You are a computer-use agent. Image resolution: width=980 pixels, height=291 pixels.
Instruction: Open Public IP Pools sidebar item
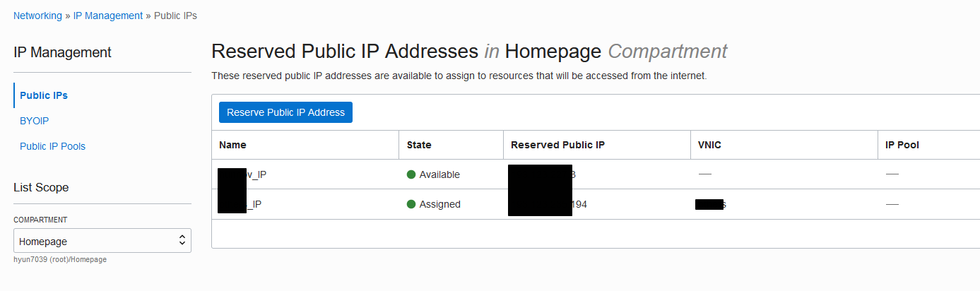click(x=52, y=146)
